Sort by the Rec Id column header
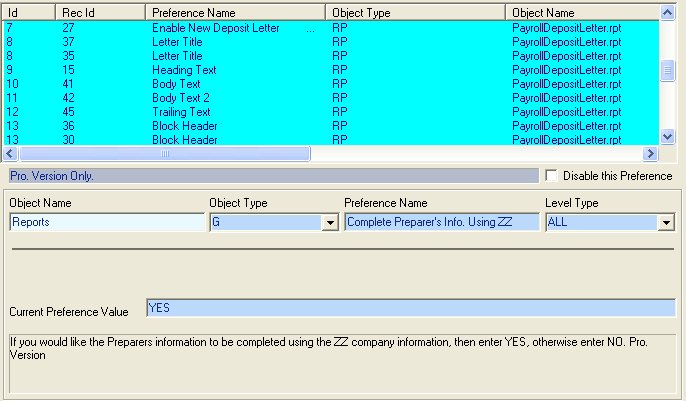686x401 pixels. [102, 13]
